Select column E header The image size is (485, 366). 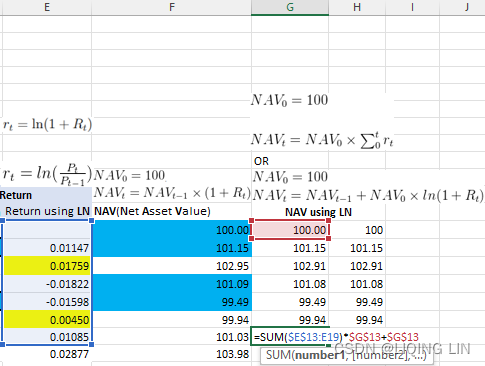47,7
